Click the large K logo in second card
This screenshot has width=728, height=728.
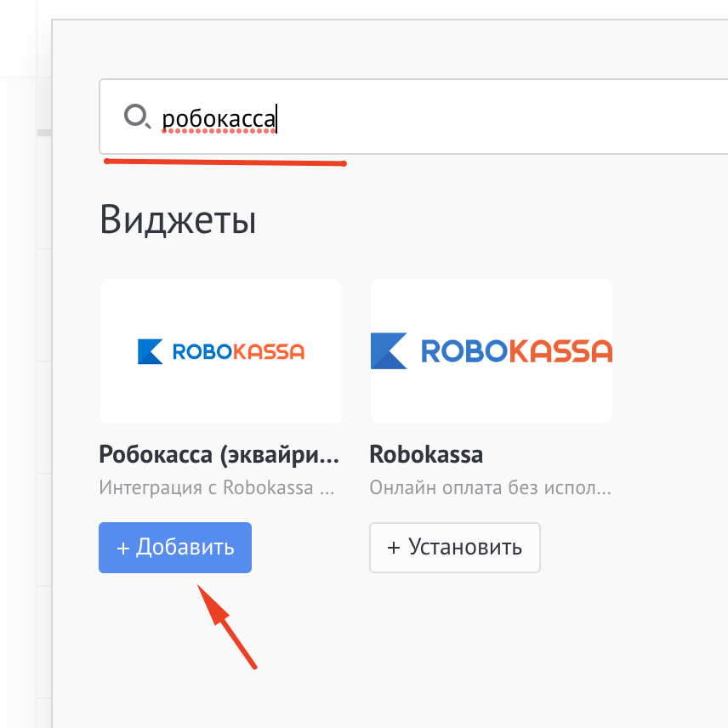pos(389,350)
